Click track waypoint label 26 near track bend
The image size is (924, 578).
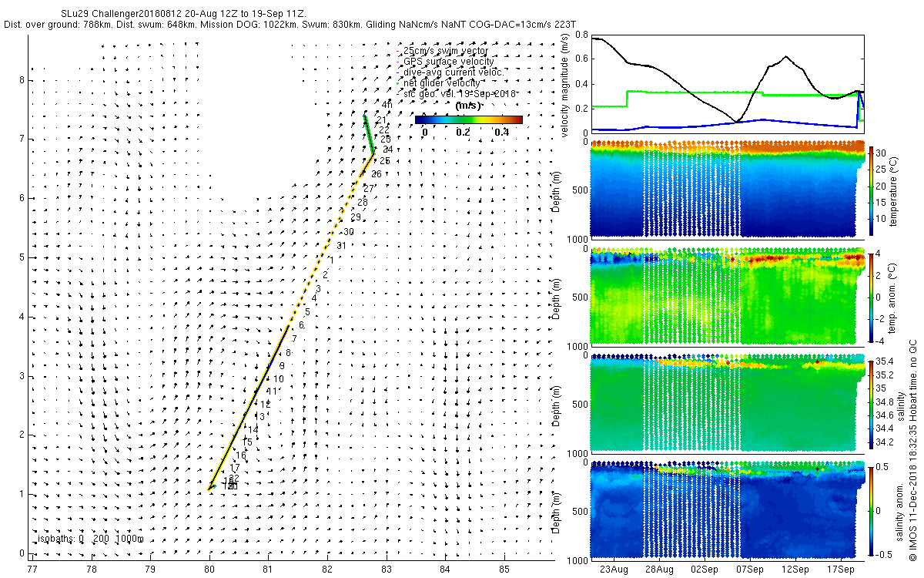(x=376, y=174)
